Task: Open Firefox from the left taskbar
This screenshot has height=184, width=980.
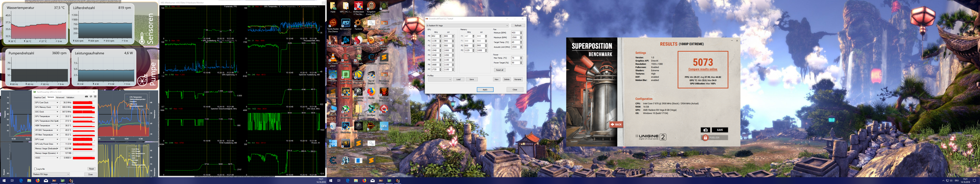Action: [x=37, y=181]
